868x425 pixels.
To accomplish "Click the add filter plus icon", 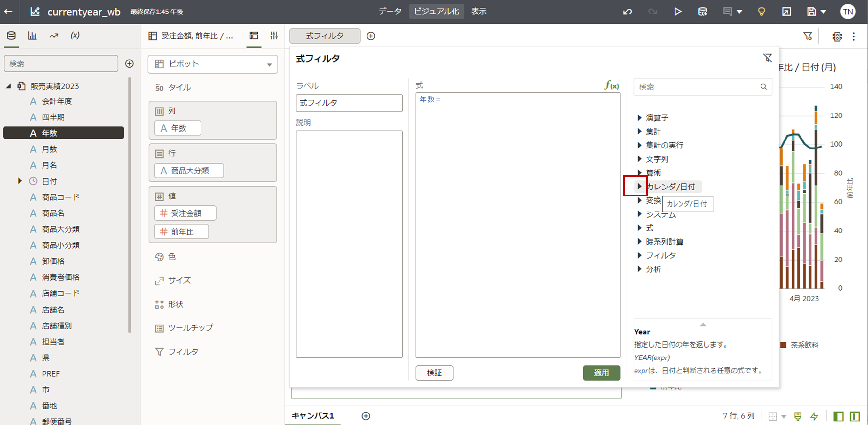I will point(371,36).
